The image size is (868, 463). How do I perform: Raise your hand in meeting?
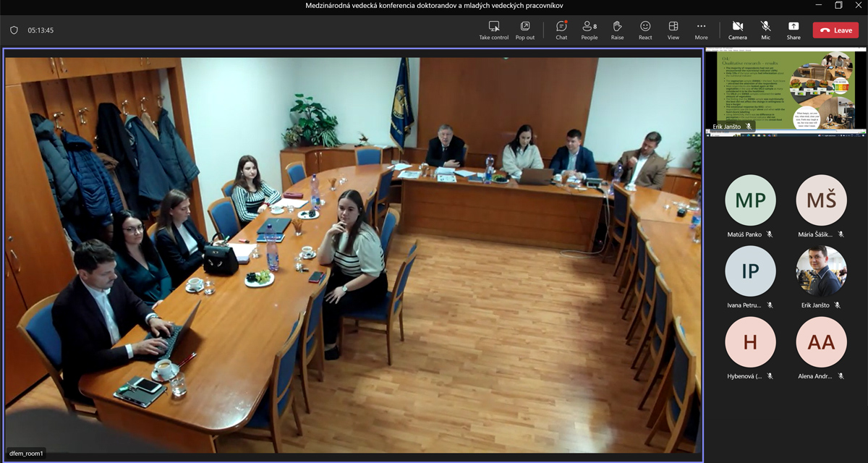pyautogui.click(x=617, y=30)
